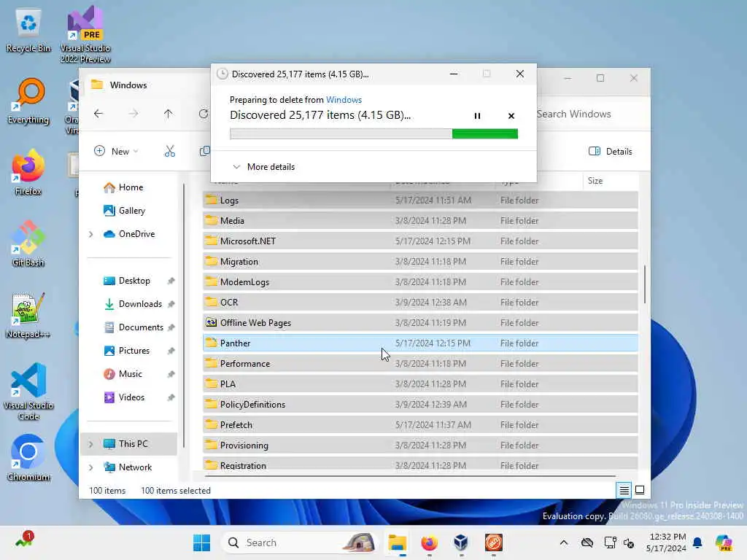747x560 pixels.
Task: Open the Firefox desktop shortcut
Action: tap(28, 172)
